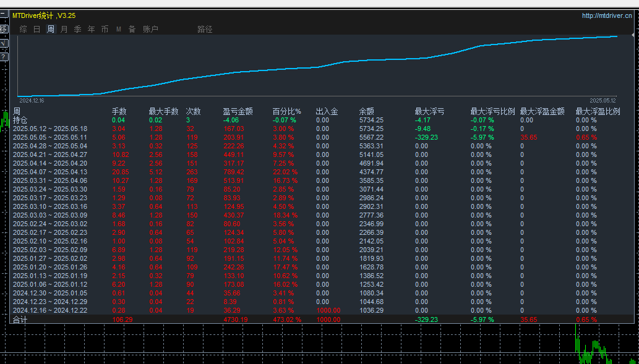The height and width of the screenshot is (364, 639).
Task: Open the 季 quarterly statistics tab
Action: click(x=77, y=29)
